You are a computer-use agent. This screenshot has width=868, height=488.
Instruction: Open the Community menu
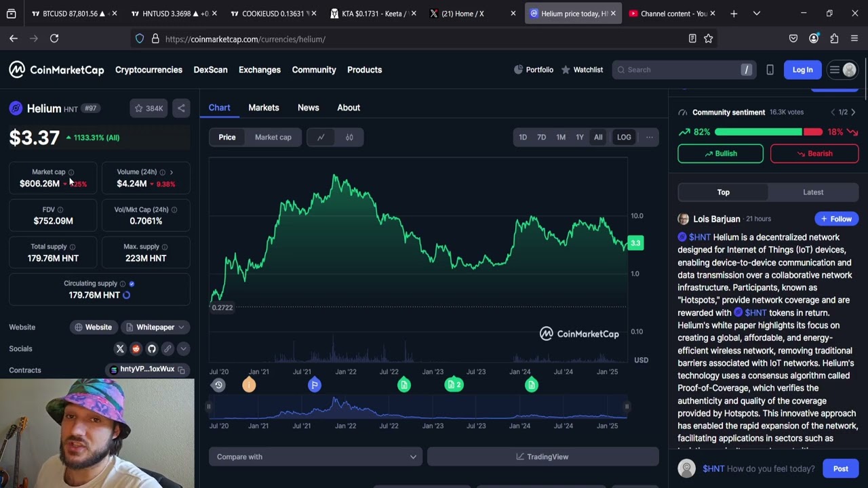(314, 70)
